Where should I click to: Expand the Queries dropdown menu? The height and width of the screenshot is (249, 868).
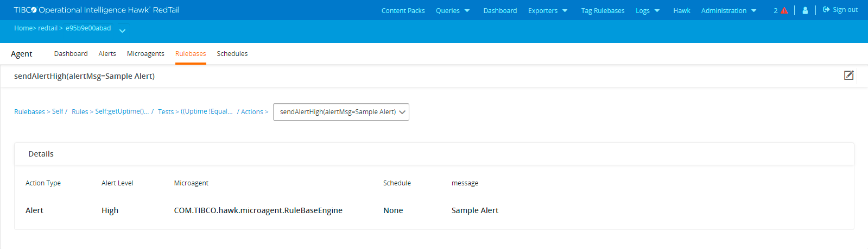[x=453, y=11]
